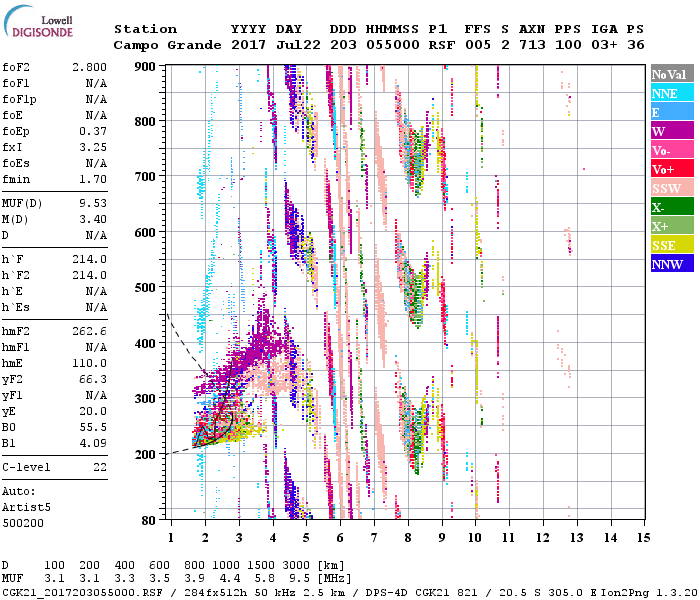Click the 15 tick on frequency axis

[x=643, y=538]
